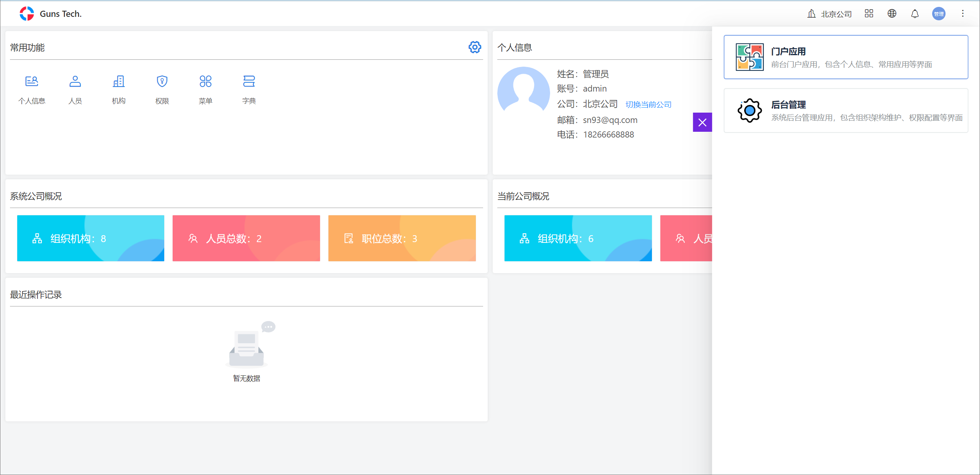Toggle the application grid icon
980x475 pixels.
(869, 14)
